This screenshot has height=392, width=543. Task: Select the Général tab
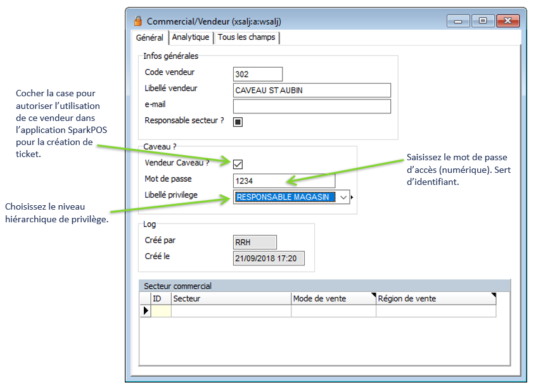click(x=150, y=38)
